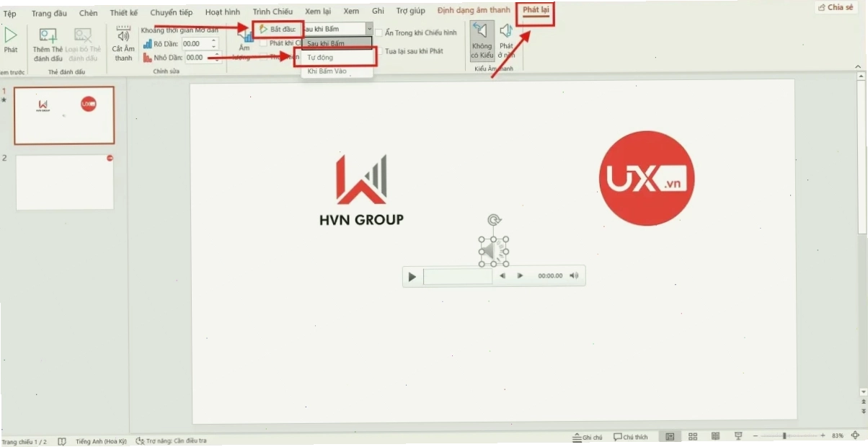Open the Bắt đầu start mode dropdown
Viewport: 868px width, 447px height.
[369, 29]
